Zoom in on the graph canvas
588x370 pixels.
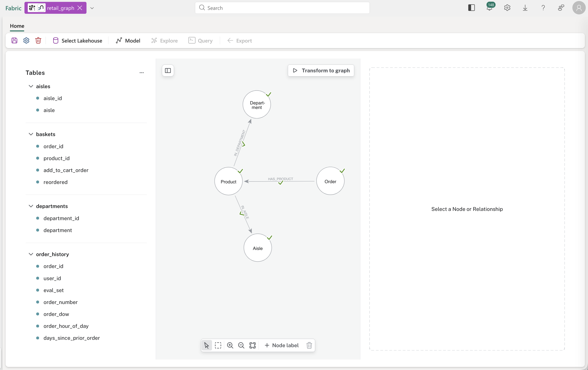[x=230, y=345]
